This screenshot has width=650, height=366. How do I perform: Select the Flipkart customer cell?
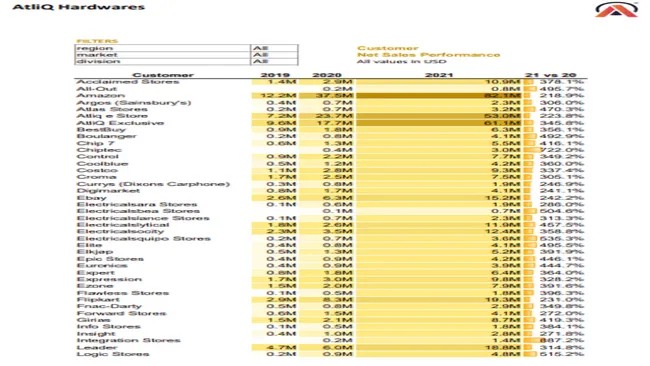click(98, 299)
